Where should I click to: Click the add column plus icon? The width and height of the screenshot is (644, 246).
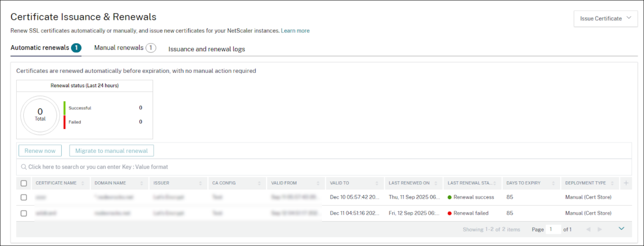(626, 183)
